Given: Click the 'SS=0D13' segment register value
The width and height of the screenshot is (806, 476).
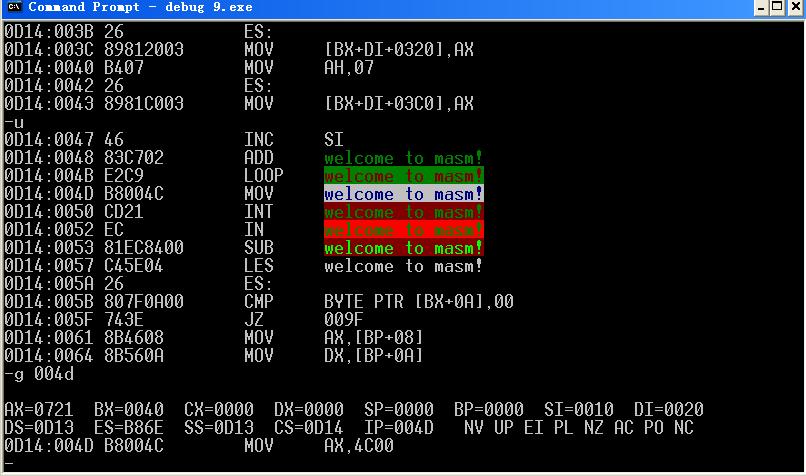Looking at the screenshot, I should click(219, 428).
